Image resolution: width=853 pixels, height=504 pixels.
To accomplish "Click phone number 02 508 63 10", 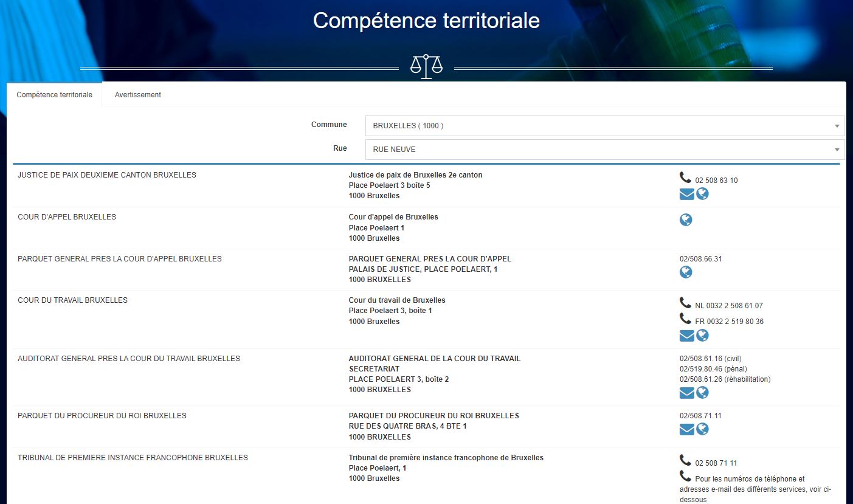I will tap(716, 181).
